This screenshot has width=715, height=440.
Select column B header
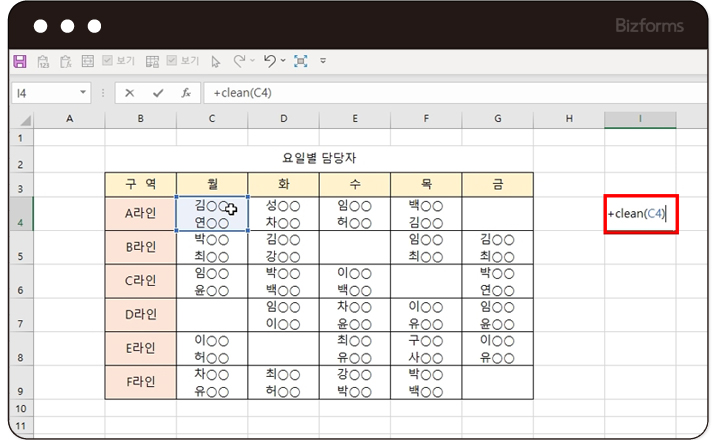pyautogui.click(x=140, y=119)
